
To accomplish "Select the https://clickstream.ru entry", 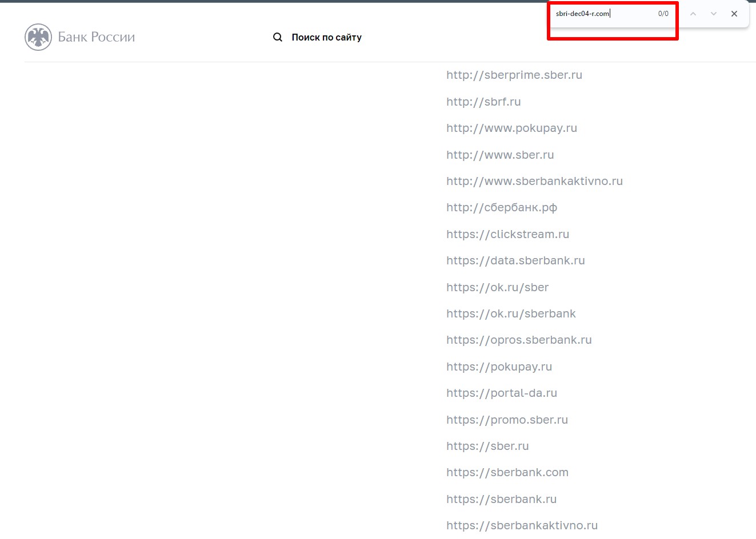I will pos(507,234).
